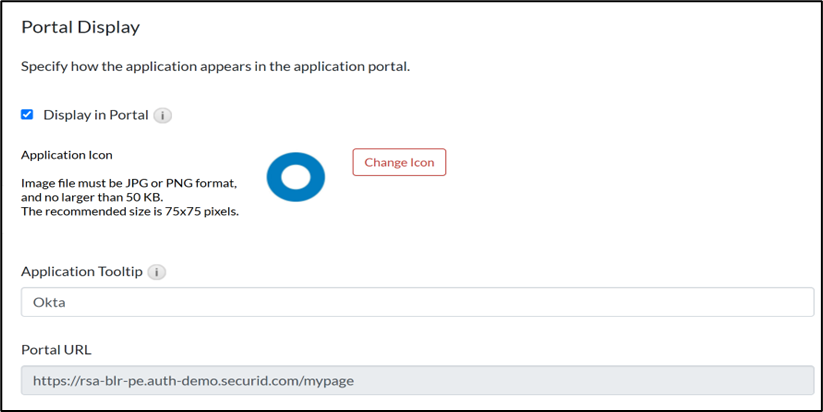Screen dimensions: 823x412
Task: Click the word Okta inside the tooltip box
Action: [x=49, y=302]
